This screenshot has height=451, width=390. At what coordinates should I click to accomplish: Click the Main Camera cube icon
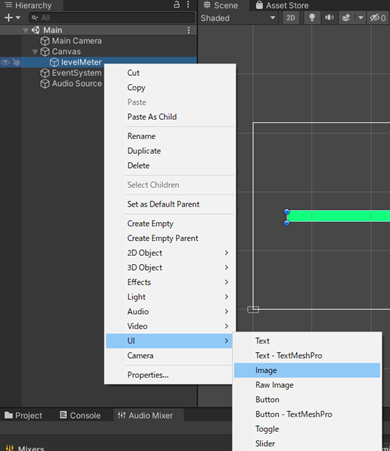(x=45, y=41)
